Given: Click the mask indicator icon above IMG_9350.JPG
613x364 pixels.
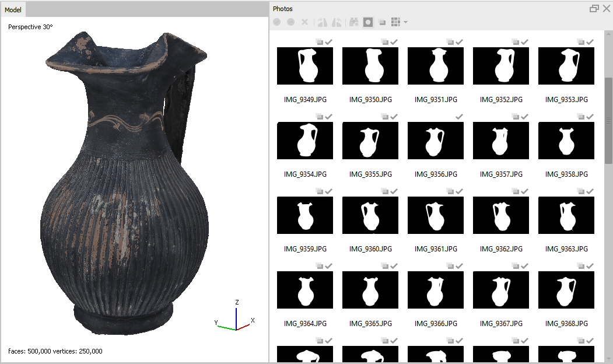Looking at the screenshot, I should (x=385, y=42).
